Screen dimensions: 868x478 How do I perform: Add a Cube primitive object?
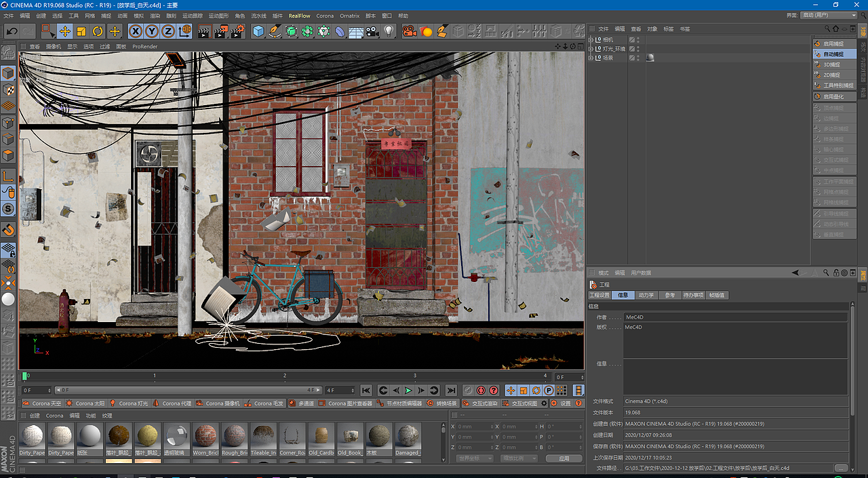pos(258,31)
